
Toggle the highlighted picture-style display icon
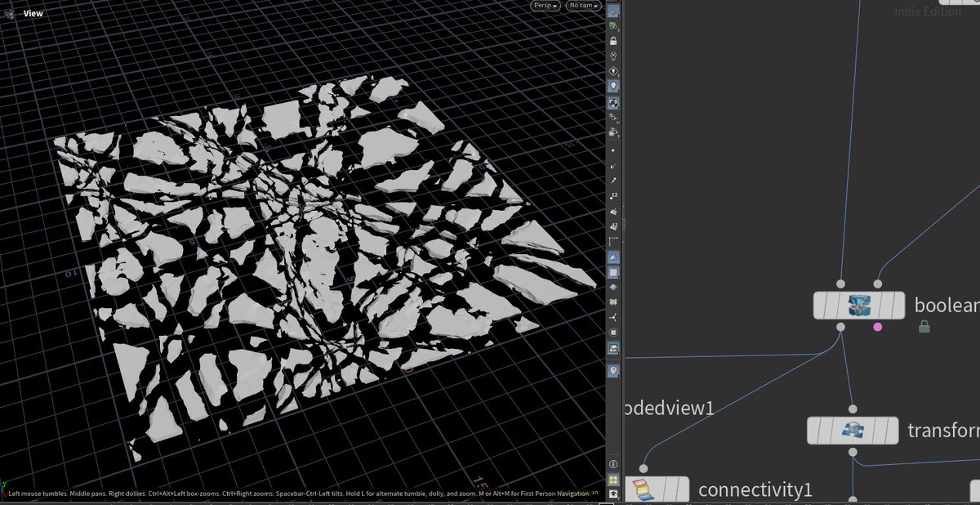coord(613,349)
